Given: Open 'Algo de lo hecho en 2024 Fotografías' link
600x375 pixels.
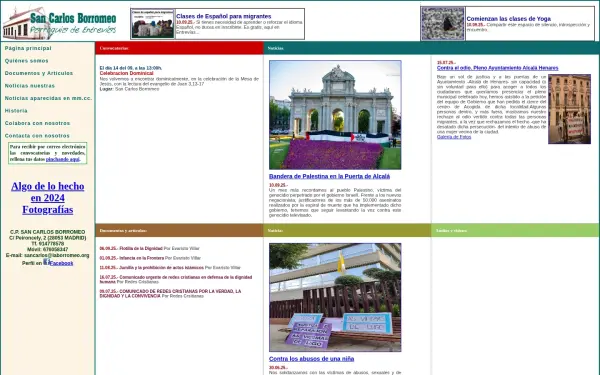Looking at the screenshot, I should pos(47,198).
